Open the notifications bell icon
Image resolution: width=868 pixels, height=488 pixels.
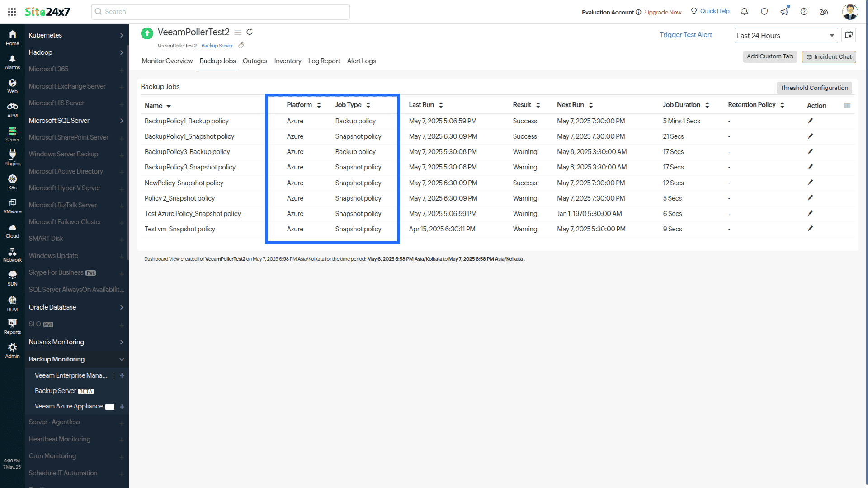pos(744,11)
